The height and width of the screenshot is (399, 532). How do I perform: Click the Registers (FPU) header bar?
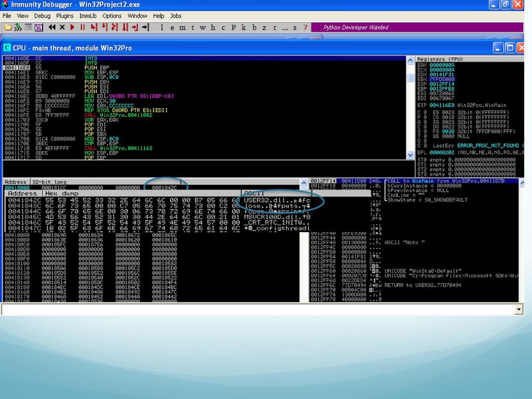coord(470,59)
